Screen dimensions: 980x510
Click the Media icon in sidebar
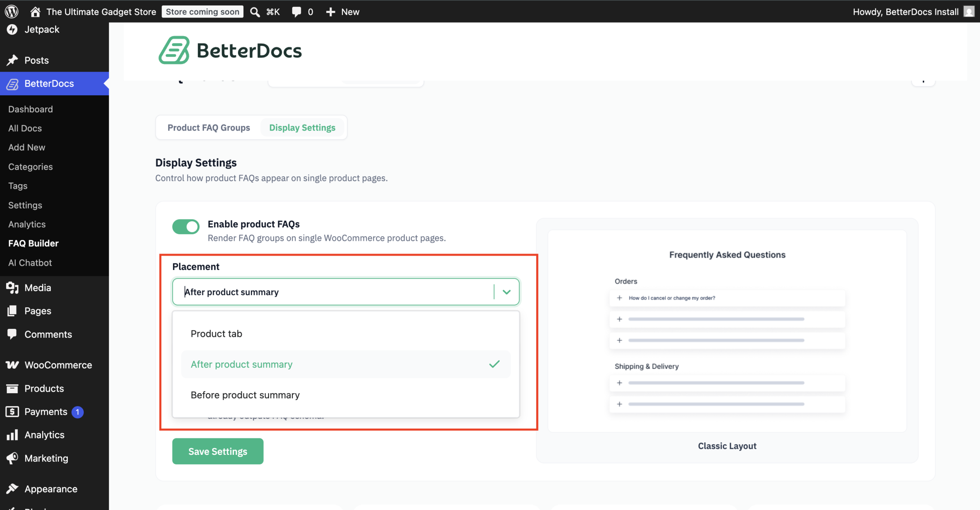point(12,288)
